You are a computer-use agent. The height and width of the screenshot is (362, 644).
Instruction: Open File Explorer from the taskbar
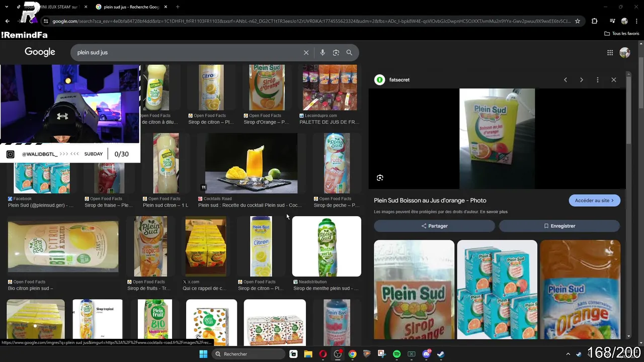tap(308, 354)
